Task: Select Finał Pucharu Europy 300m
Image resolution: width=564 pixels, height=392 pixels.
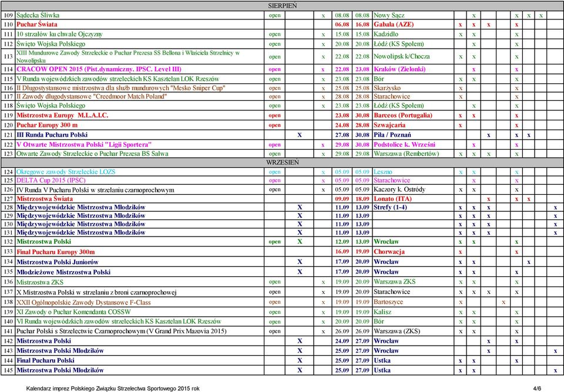Action: pyautogui.click(x=56, y=252)
